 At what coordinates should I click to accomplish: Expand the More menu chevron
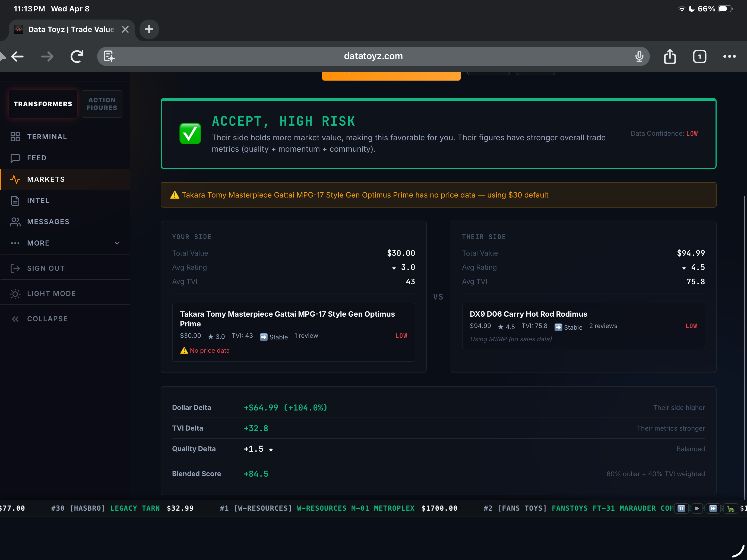pos(117,243)
